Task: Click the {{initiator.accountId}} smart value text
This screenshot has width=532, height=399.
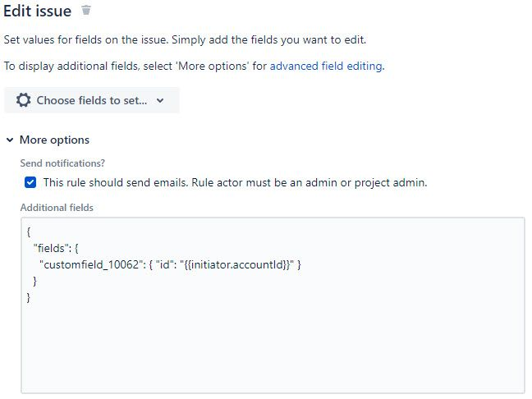Action: click(x=237, y=264)
